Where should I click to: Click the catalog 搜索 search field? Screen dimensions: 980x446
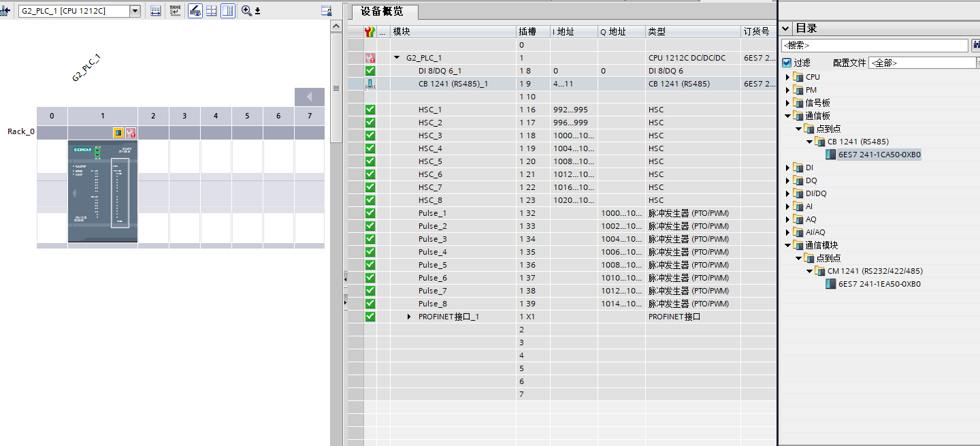[x=874, y=46]
